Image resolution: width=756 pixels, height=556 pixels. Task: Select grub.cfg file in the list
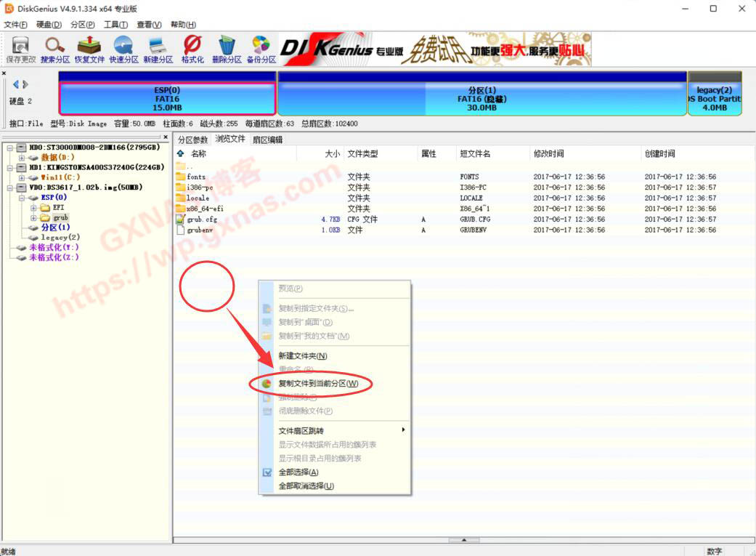202,219
